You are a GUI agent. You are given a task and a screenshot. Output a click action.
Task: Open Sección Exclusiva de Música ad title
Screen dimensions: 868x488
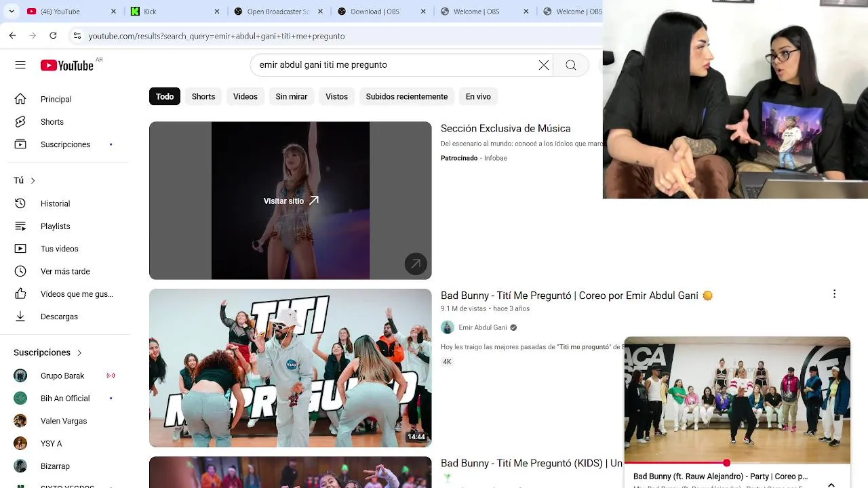(x=505, y=128)
